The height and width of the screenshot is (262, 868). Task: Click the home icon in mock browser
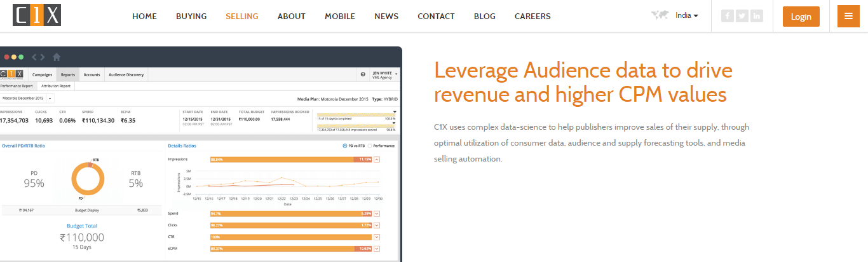(57, 57)
